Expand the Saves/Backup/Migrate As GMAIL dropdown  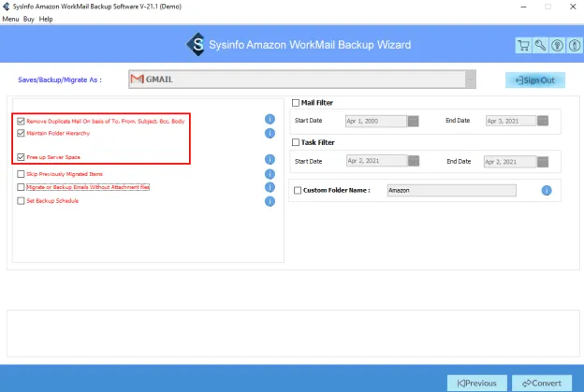[x=470, y=80]
